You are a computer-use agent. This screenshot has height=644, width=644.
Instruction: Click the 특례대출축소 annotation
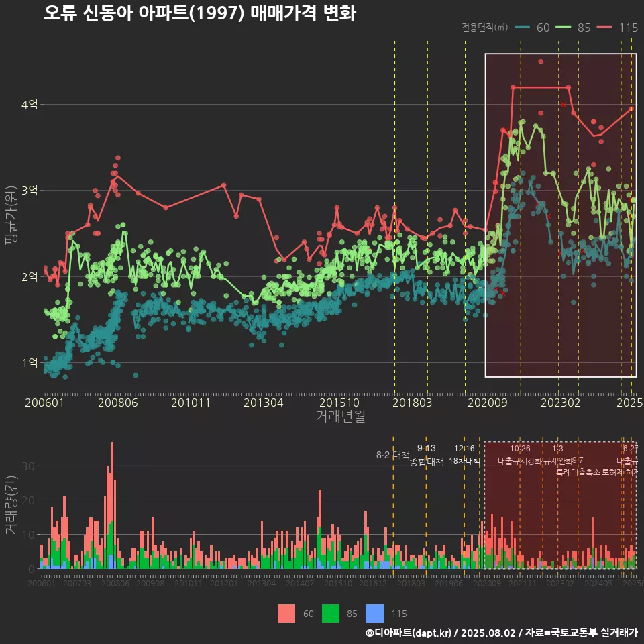(x=578, y=472)
